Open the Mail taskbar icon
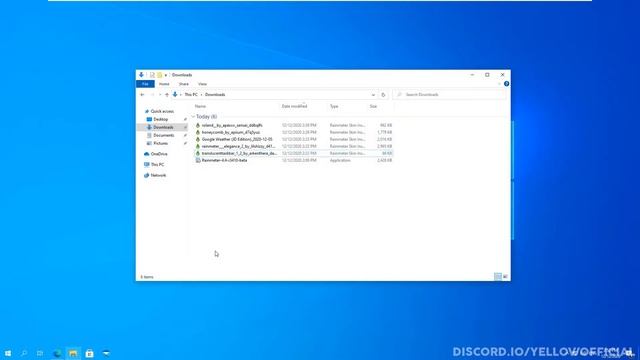Viewport: 640px width, 360px height. pyautogui.click(x=106, y=353)
